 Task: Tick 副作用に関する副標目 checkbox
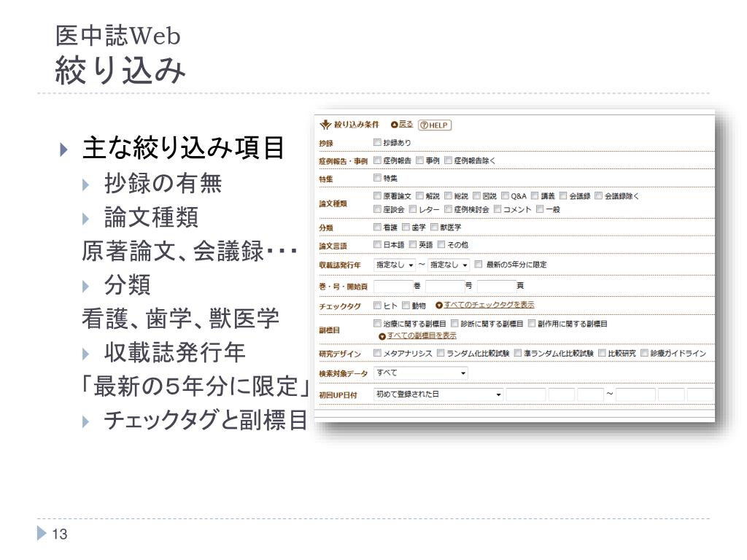[x=532, y=324]
